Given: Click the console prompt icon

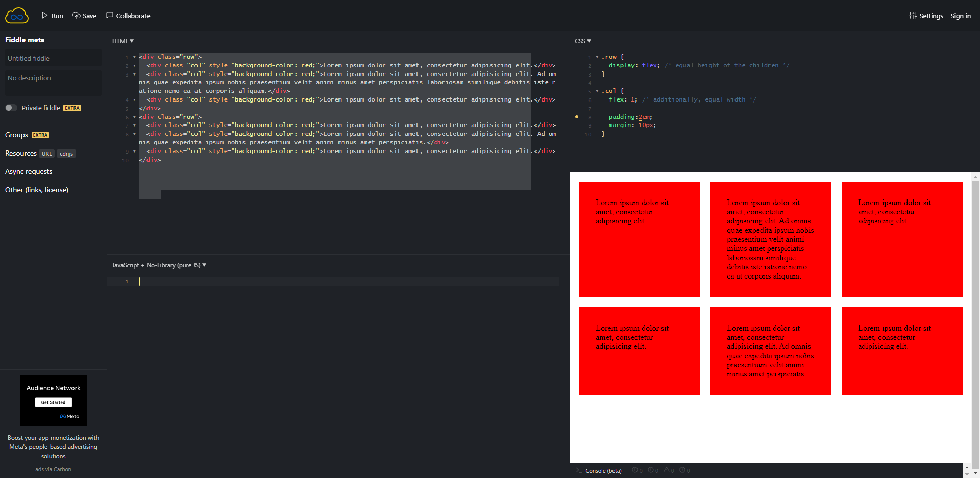Looking at the screenshot, I should [579, 470].
